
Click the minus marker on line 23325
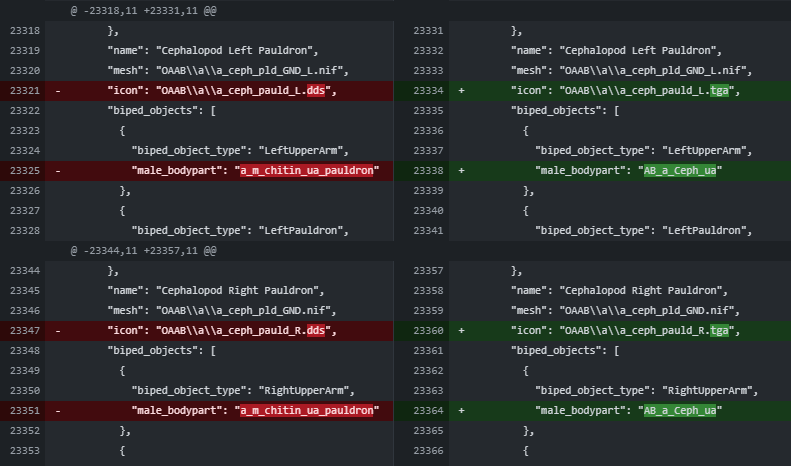pos(58,170)
